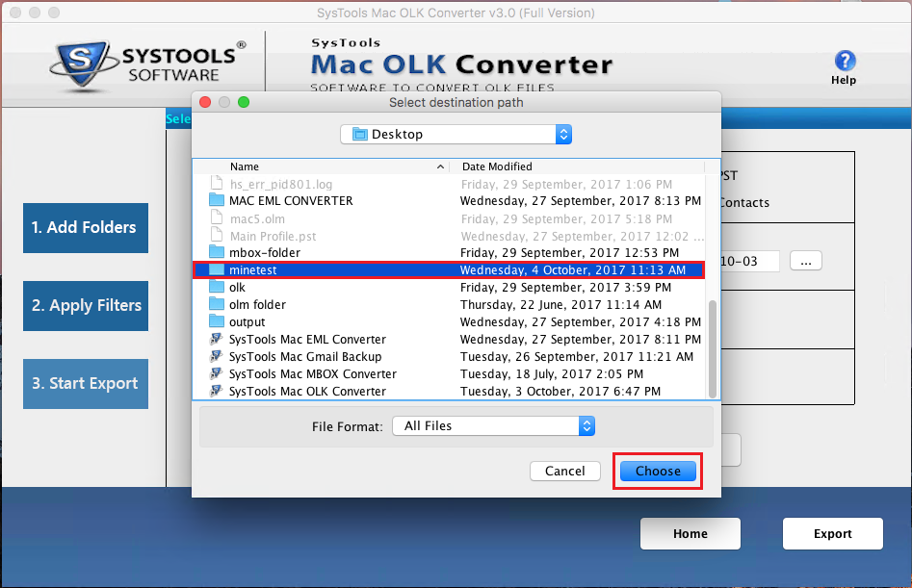Select the 'mbox-folder' name
Viewport: 912px width, 588px height.
coord(265,253)
